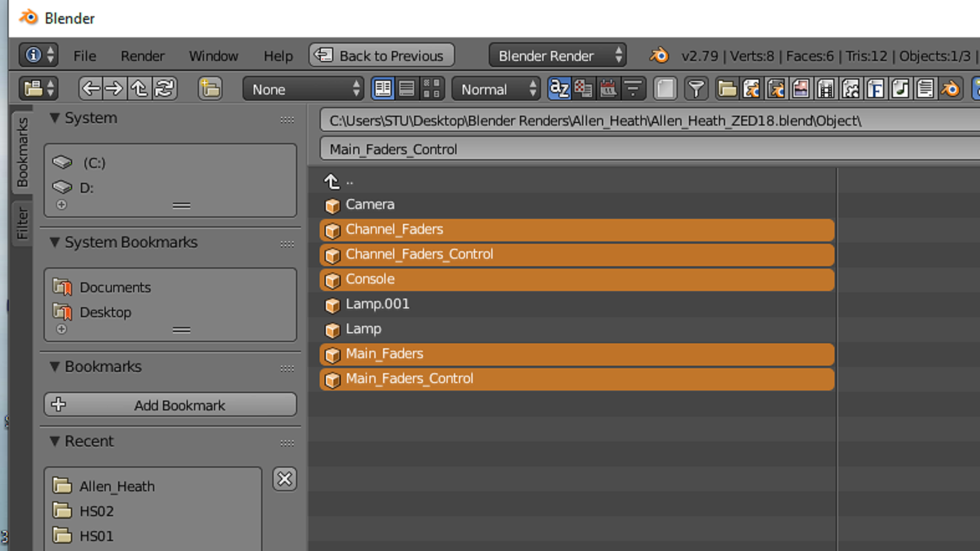
Task: Open the Help menu
Action: point(278,56)
